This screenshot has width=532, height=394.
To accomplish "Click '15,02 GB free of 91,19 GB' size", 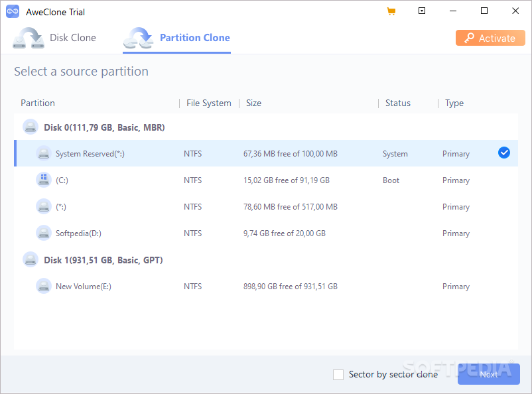I will point(287,180).
